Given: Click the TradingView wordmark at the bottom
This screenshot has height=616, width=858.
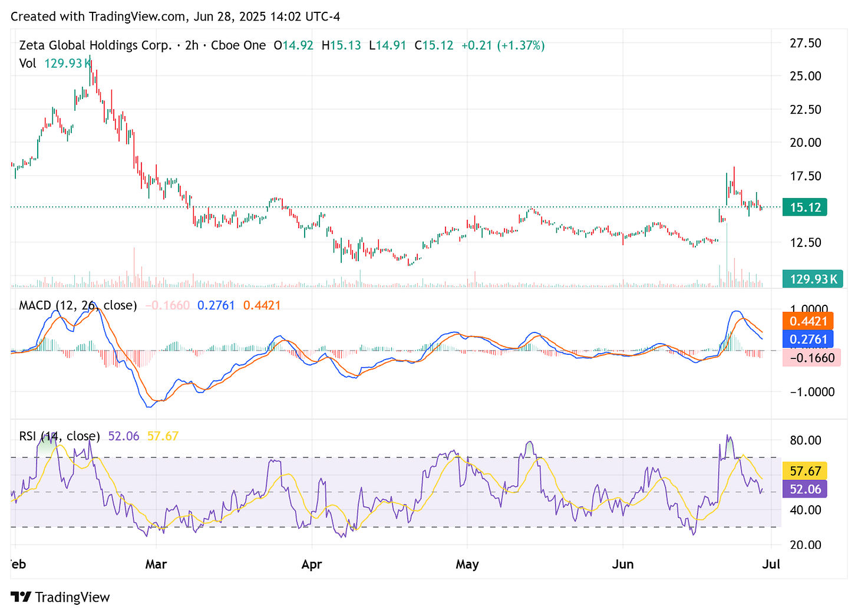Looking at the screenshot, I should (73, 597).
